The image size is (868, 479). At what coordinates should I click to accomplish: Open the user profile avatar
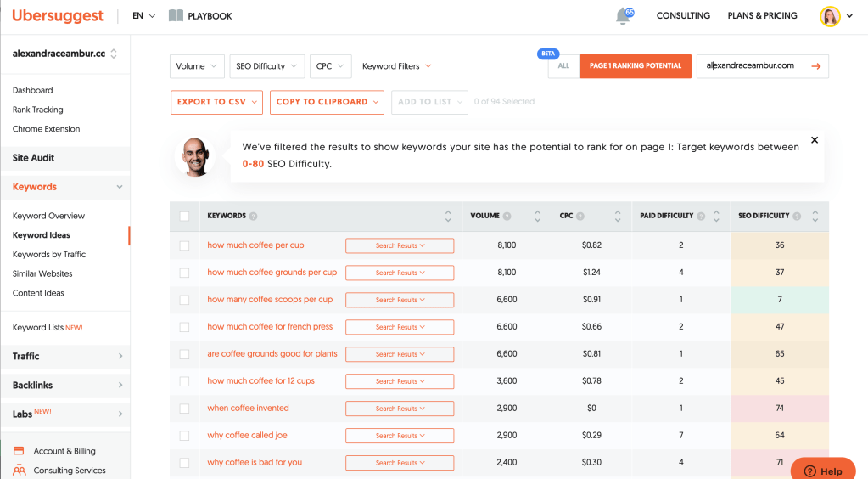point(830,16)
